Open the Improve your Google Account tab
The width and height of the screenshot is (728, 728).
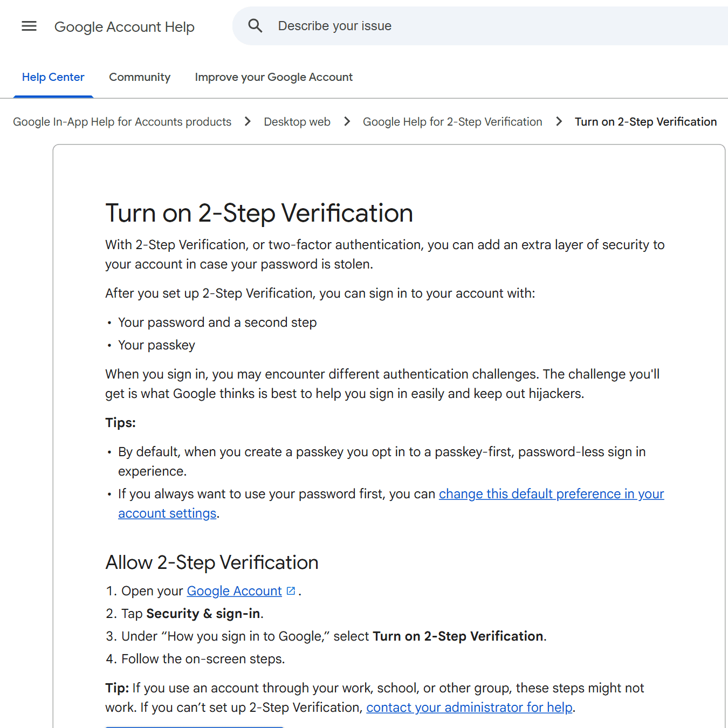[x=274, y=77]
